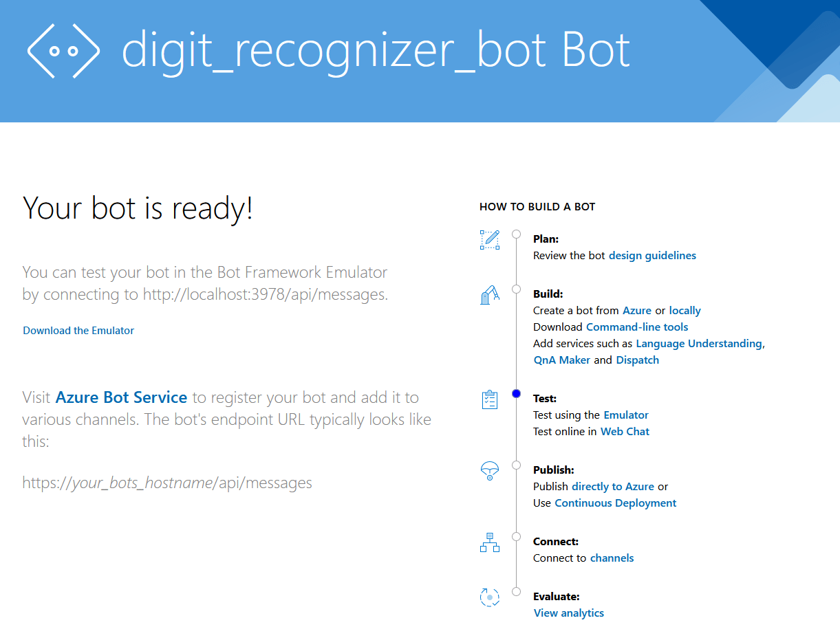
Task: Open the Web Chat link
Action: click(x=625, y=432)
